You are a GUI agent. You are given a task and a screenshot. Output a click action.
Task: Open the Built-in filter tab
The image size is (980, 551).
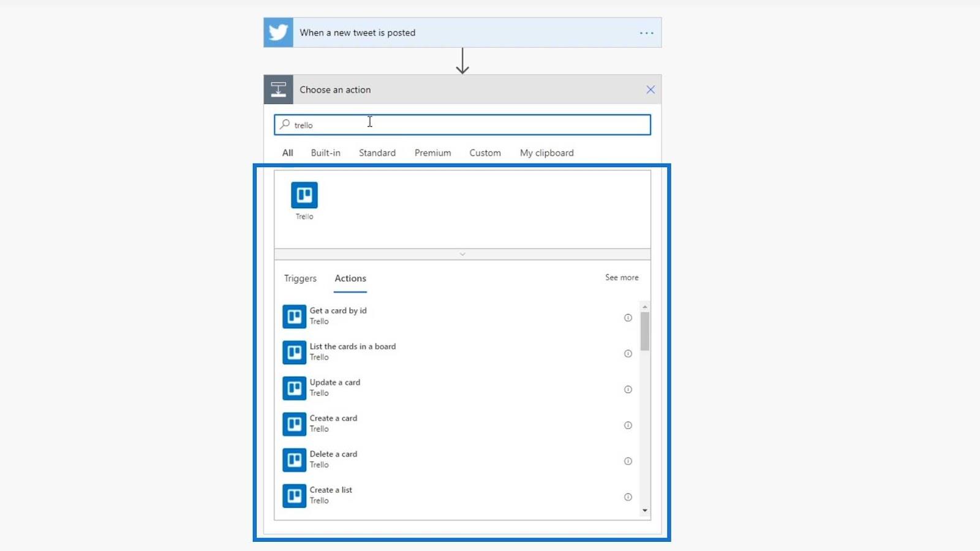click(x=325, y=153)
